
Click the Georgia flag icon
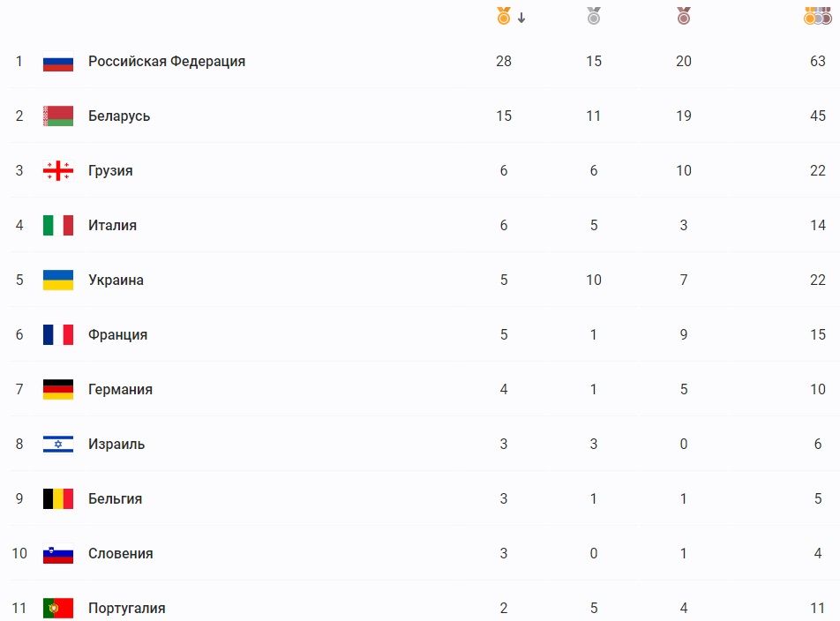coord(58,171)
